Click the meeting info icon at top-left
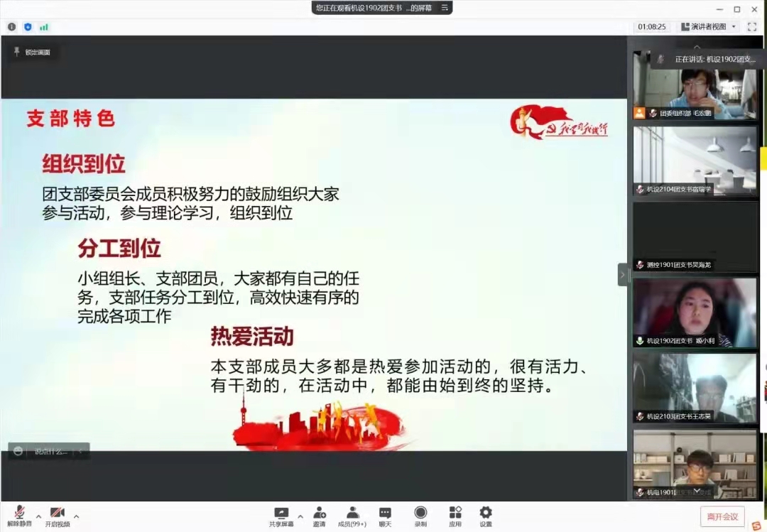The height and width of the screenshot is (532, 767). point(11,27)
